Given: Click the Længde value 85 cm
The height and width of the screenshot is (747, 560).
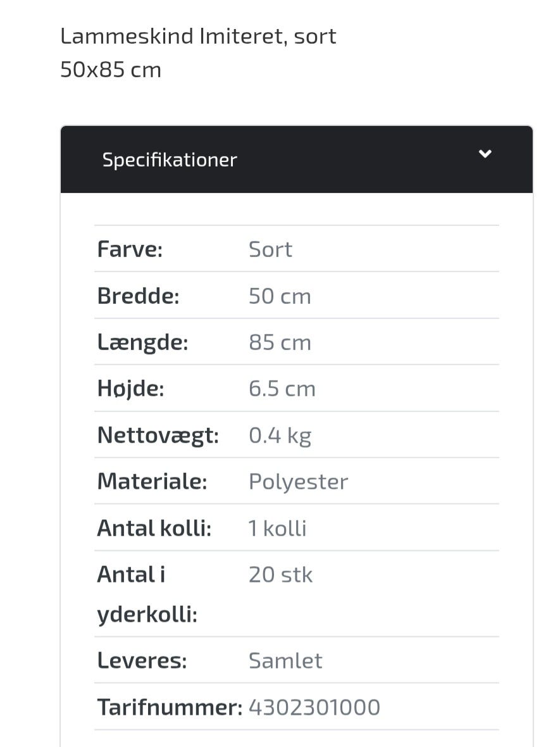Looking at the screenshot, I should pos(280,342).
